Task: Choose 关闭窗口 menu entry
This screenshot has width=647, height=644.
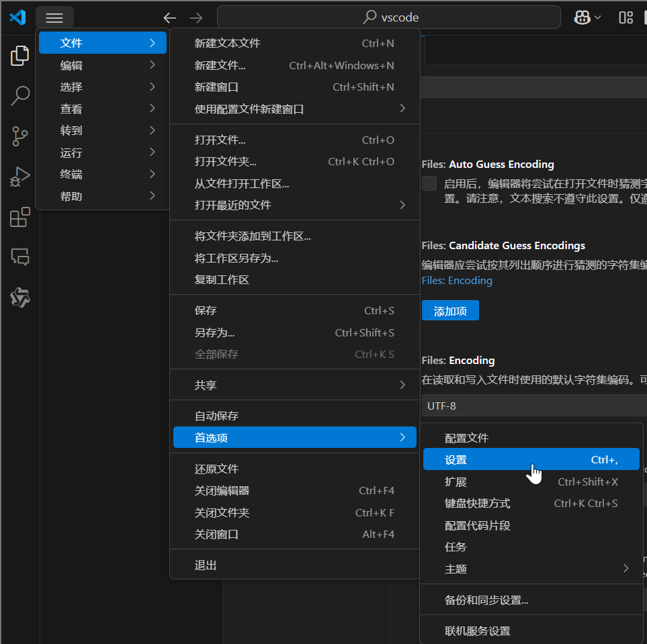Action: [x=295, y=535]
